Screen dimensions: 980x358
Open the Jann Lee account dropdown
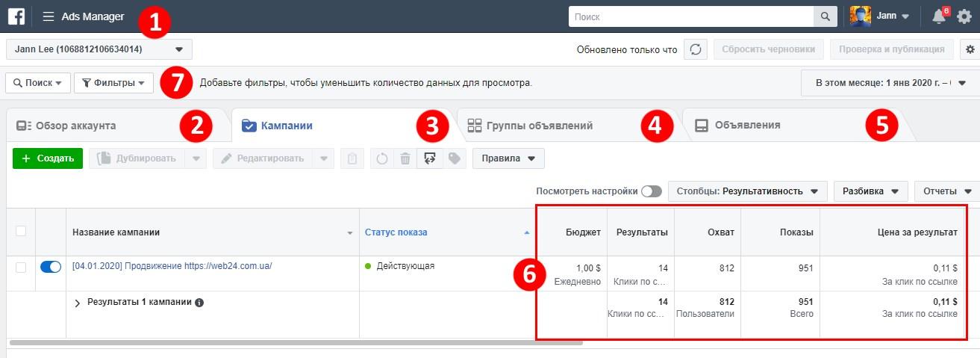point(99,50)
